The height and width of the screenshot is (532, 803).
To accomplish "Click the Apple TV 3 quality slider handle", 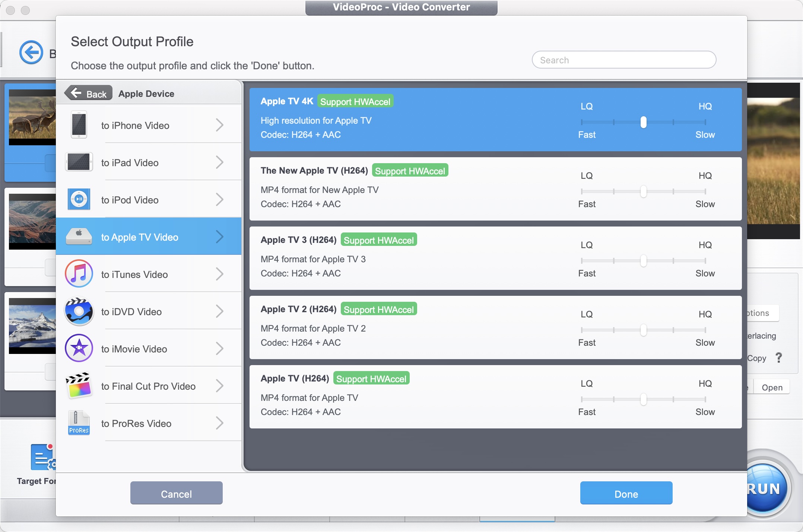I will coord(643,261).
